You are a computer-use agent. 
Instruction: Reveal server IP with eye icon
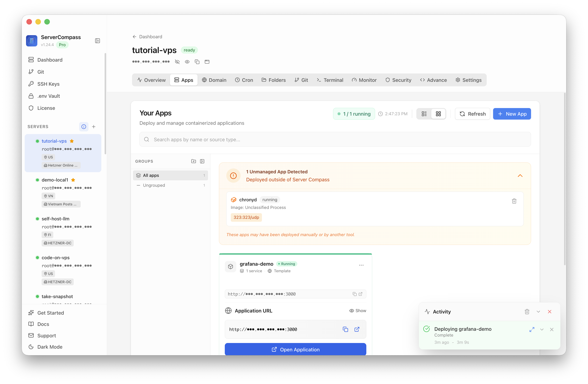point(187,62)
